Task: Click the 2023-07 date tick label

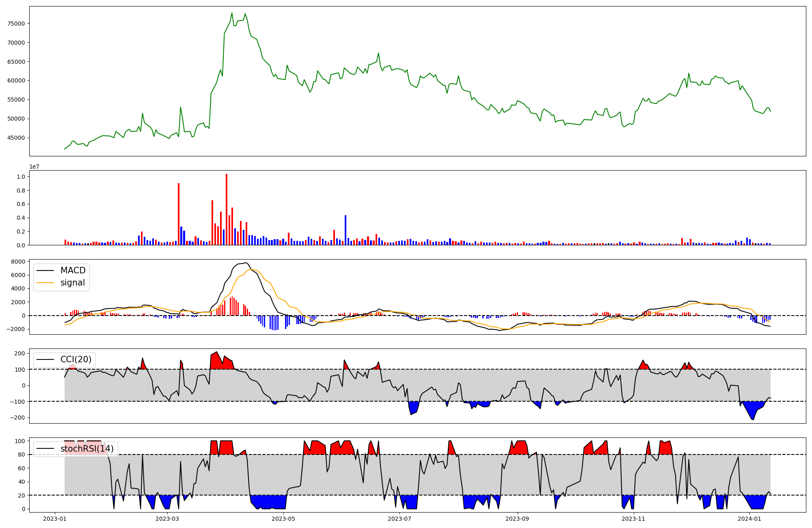Action: point(400,519)
